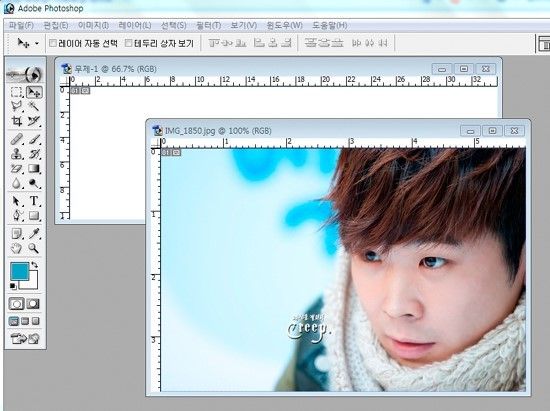Open the 선택(S) menu
This screenshot has width=550, height=411.
pos(174,26)
